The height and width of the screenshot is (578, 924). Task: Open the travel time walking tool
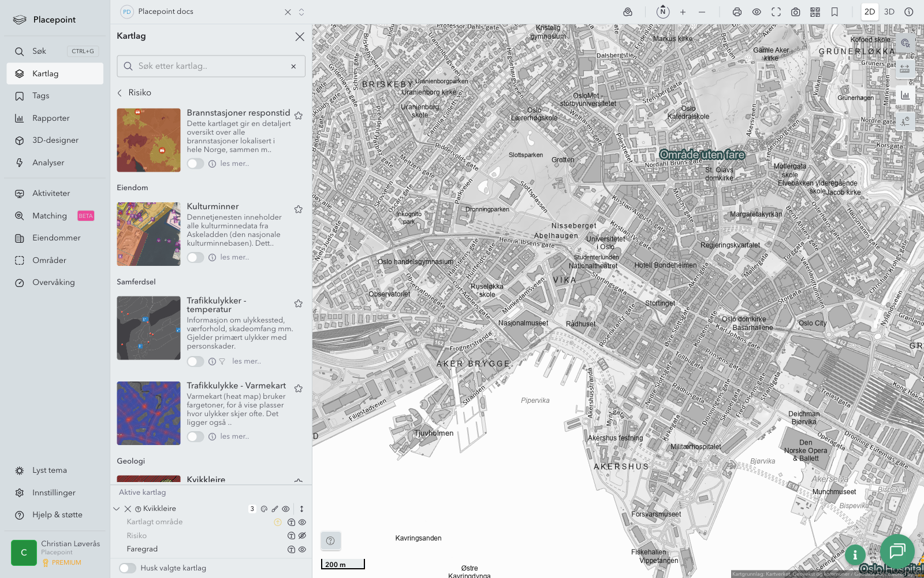(x=905, y=121)
